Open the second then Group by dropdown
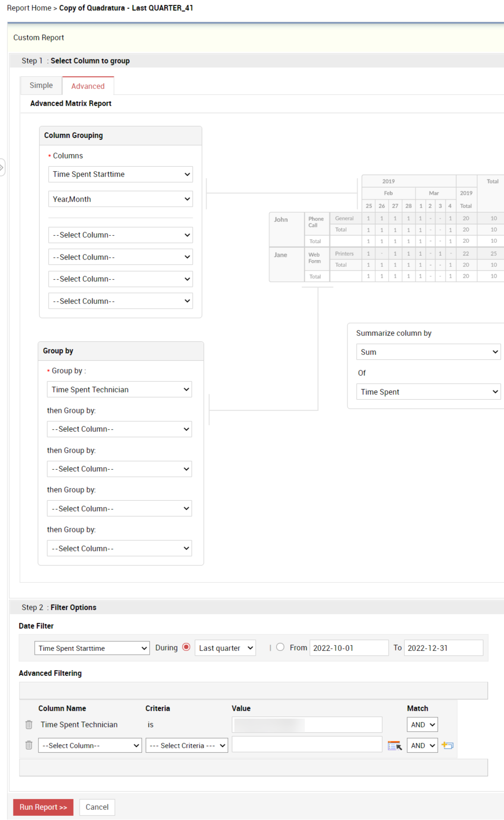This screenshot has width=504, height=820. [120, 469]
